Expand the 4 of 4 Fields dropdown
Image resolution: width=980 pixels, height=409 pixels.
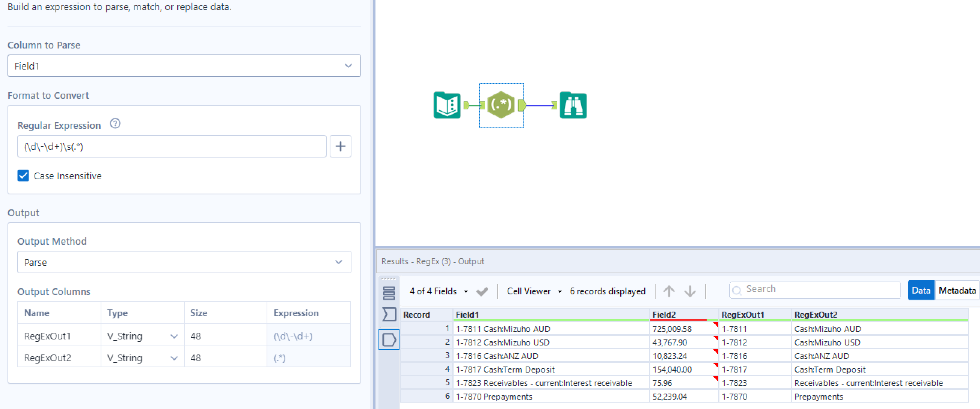[x=438, y=291]
